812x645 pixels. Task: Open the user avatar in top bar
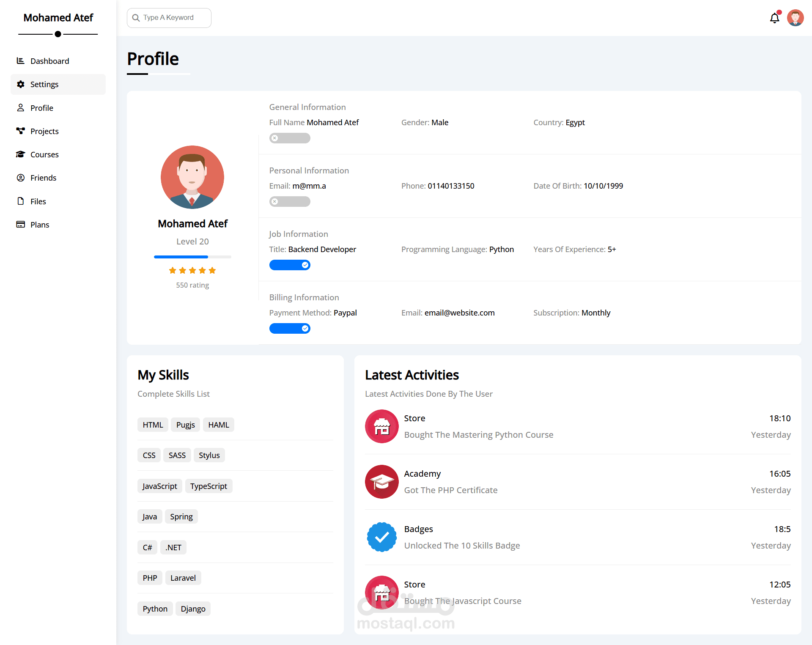click(x=795, y=18)
